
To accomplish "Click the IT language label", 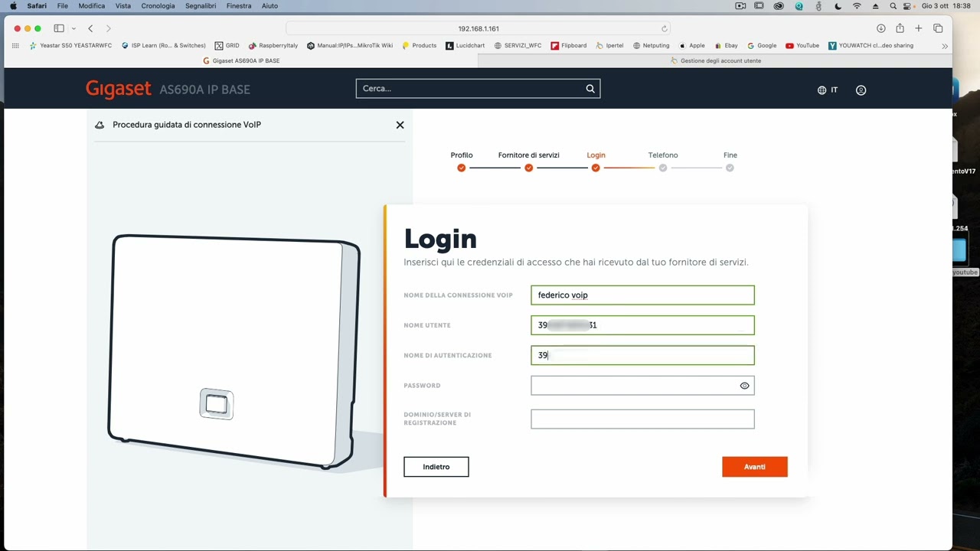I will (x=834, y=90).
